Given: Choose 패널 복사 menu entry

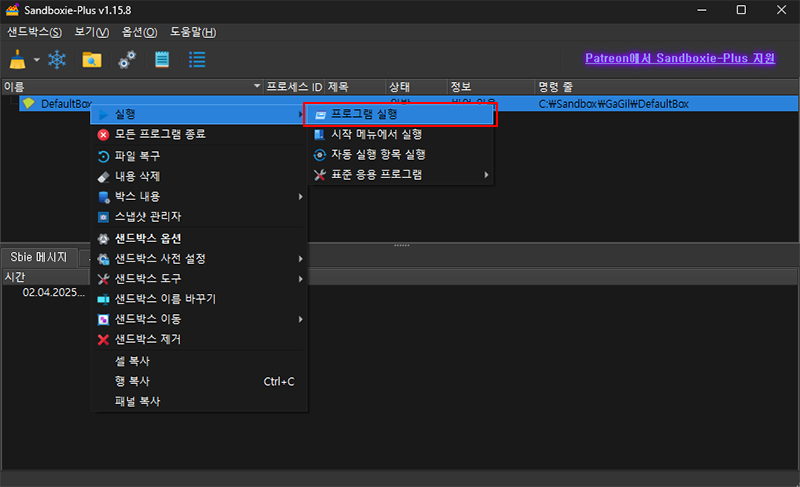Looking at the screenshot, I should click(199, 401).
